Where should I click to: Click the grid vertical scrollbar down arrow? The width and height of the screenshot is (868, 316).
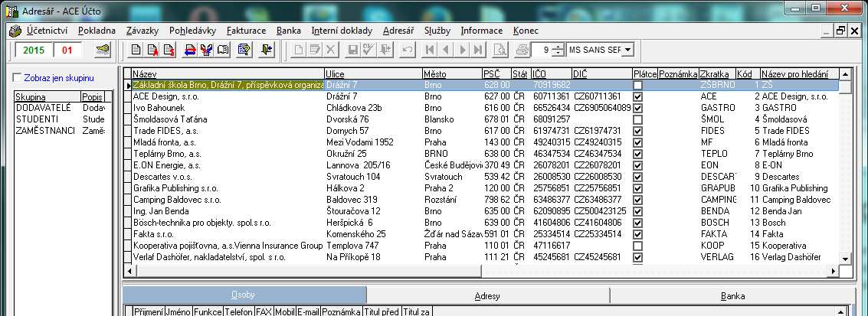pos(845,259)
